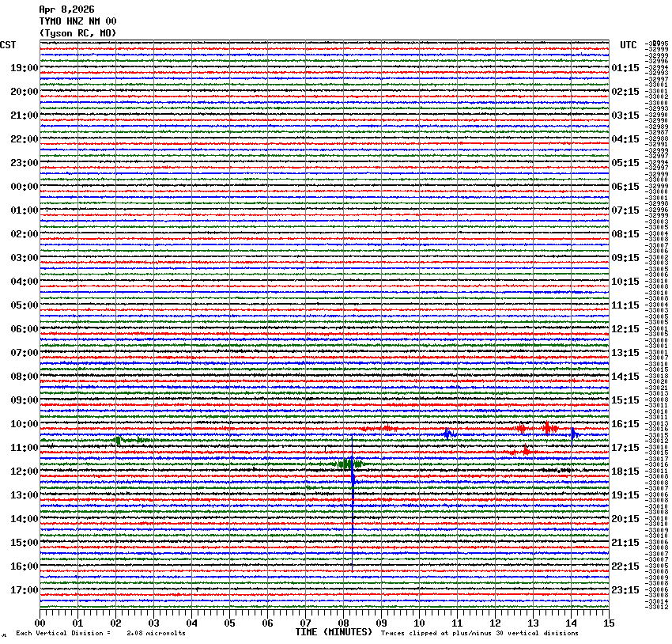Screen dimensions: 672x644
Task: Click the blue burst at minute 14
Action: click(574, 434)
